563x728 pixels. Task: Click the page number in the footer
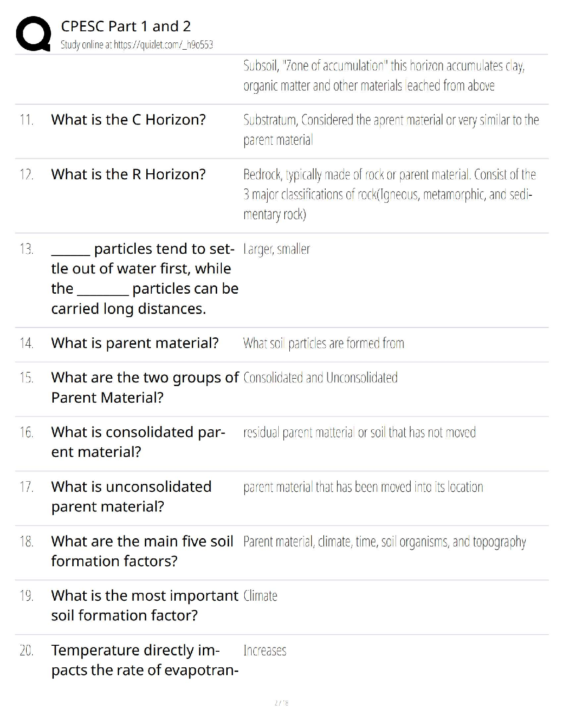click(x=281, y=703)
